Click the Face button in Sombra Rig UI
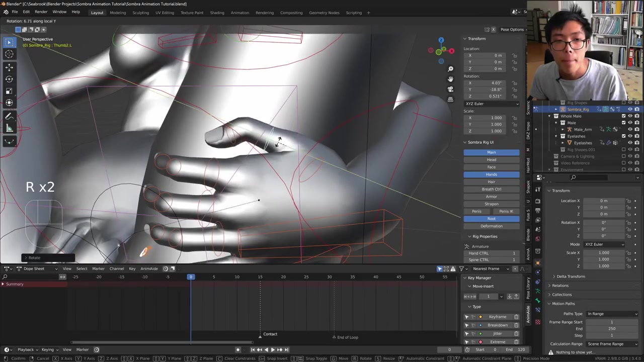 click(x=491, y=167)
